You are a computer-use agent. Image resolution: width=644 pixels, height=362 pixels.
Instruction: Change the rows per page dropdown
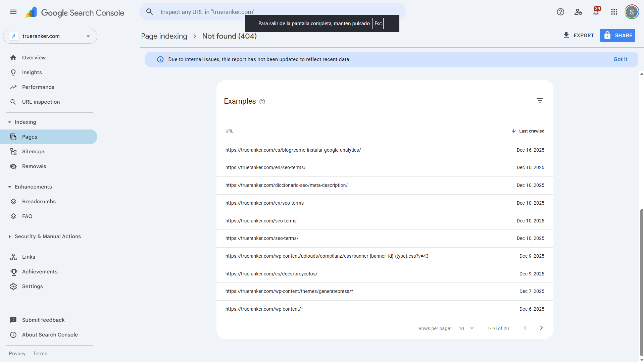pos(466,328)
